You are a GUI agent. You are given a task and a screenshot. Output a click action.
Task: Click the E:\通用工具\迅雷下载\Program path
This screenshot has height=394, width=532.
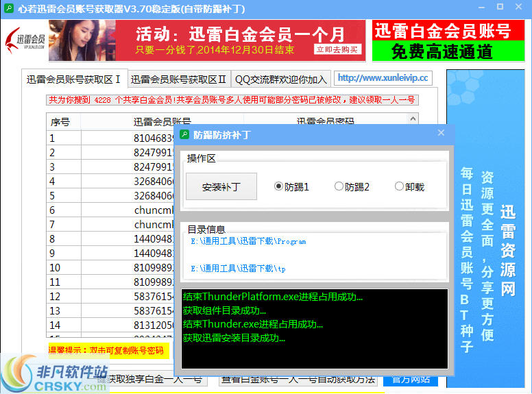248,241
